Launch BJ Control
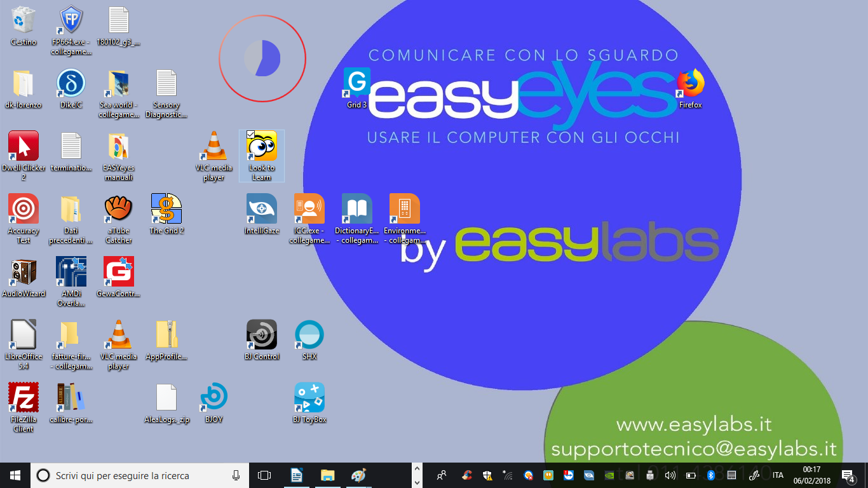 (262, 341)
